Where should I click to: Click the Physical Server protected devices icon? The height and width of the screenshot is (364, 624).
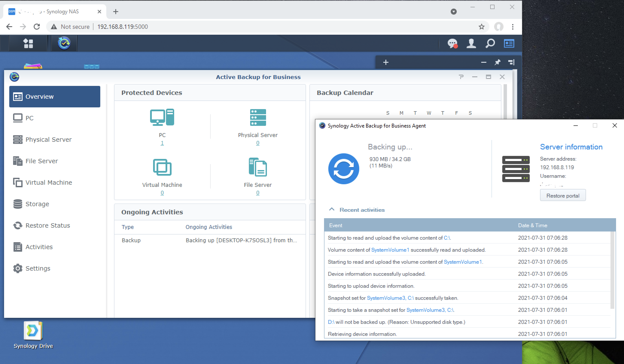click(258, 117)
